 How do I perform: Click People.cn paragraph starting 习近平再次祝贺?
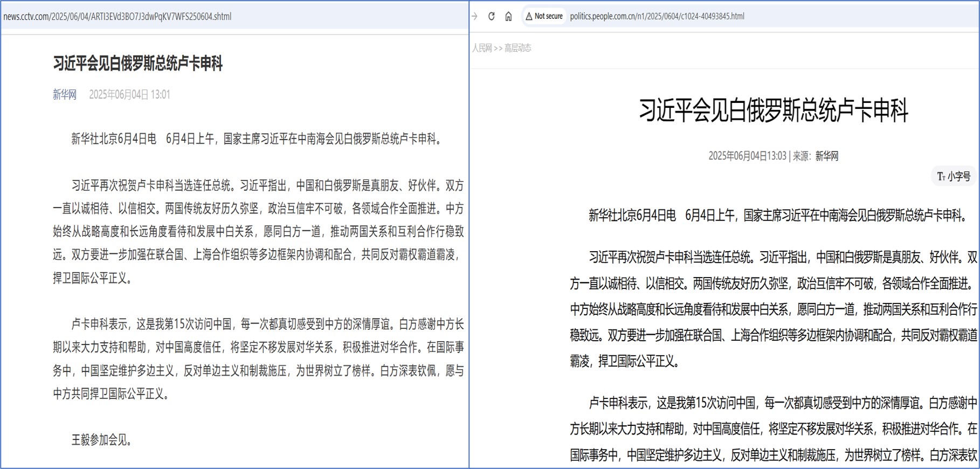click(x=773, y=309)
